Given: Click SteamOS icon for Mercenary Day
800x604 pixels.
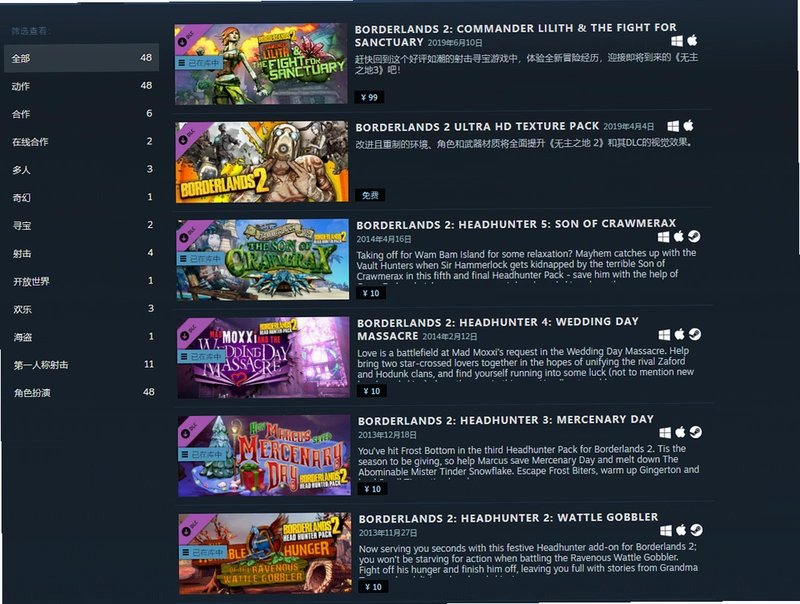Looking at the screenshot, I should point(696,432).
